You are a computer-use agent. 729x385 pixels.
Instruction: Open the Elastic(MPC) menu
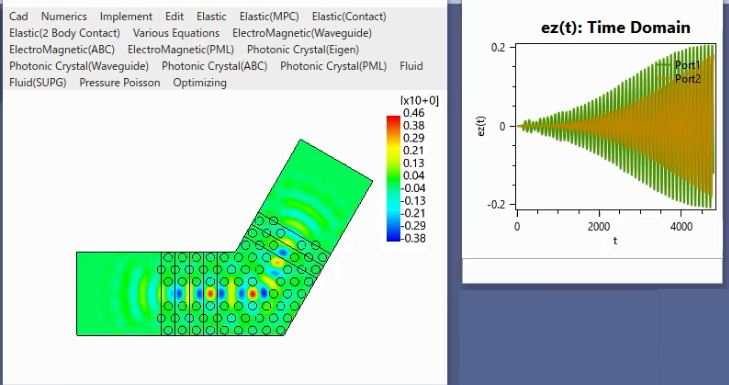[269, 16]
